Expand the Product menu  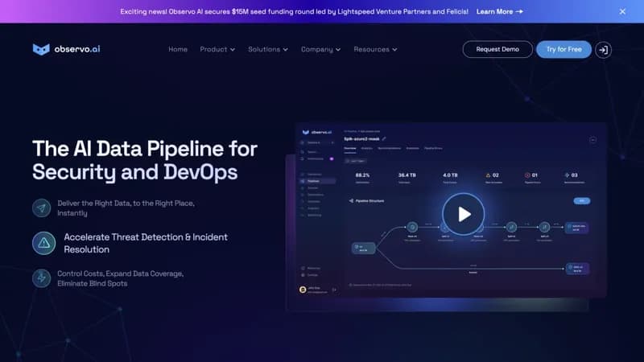[217, 49]
